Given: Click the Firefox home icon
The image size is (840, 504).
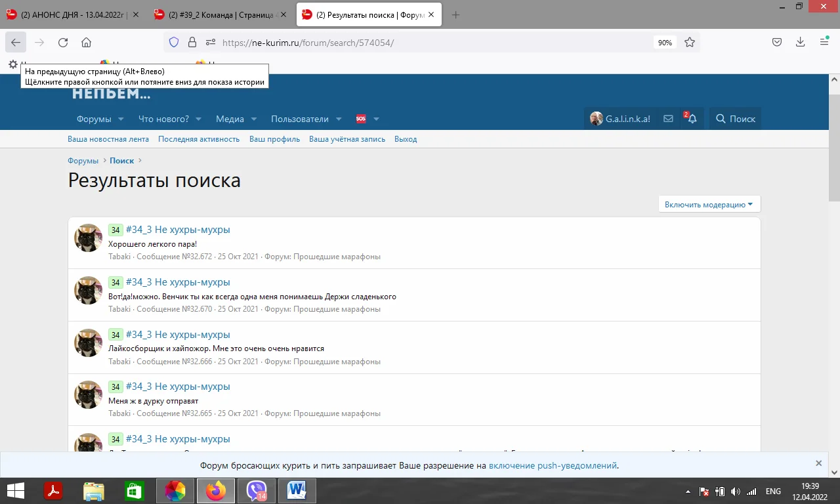Looking at the screenshot, I should click(87, 41).
